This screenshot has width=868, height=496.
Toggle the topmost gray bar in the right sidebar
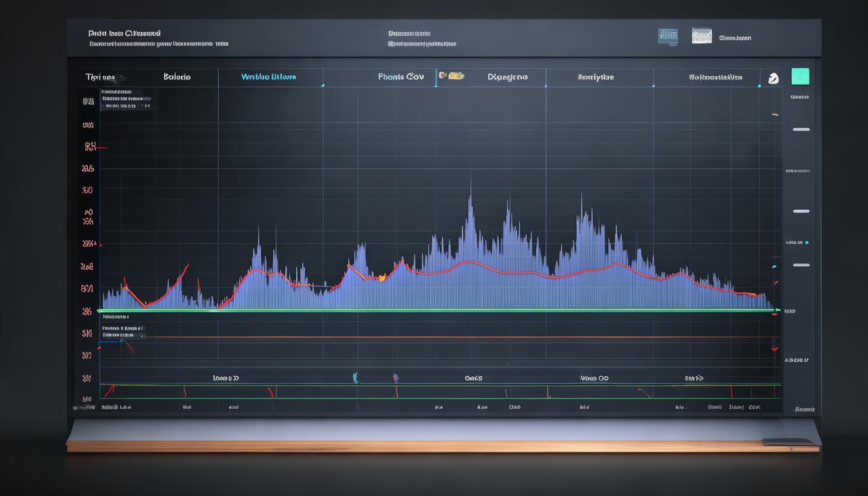(801, 129)
